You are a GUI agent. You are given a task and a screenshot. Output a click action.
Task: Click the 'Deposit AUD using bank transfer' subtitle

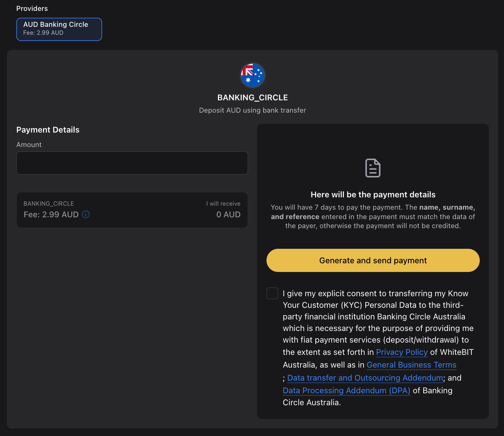[x=252, y=110]
